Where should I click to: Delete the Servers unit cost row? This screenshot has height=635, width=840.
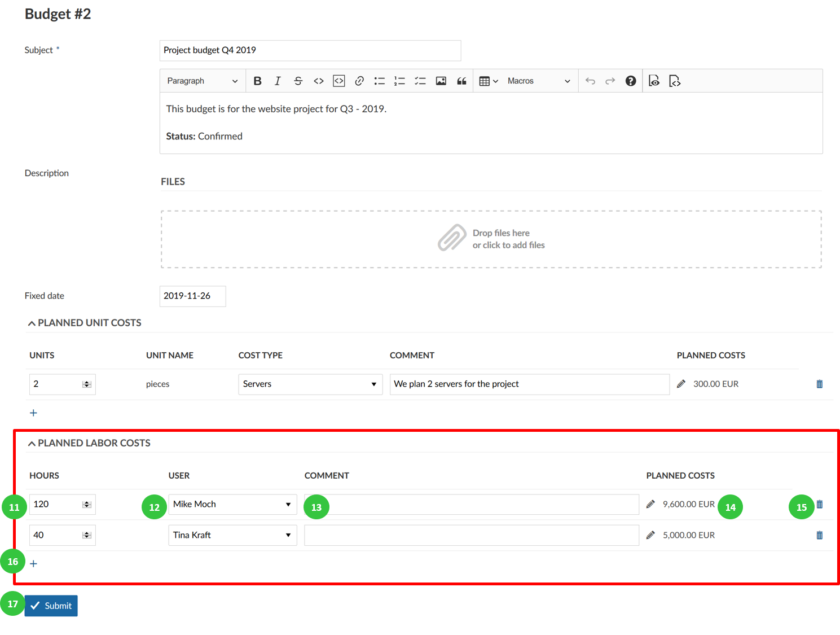click(x=820, y=384)
